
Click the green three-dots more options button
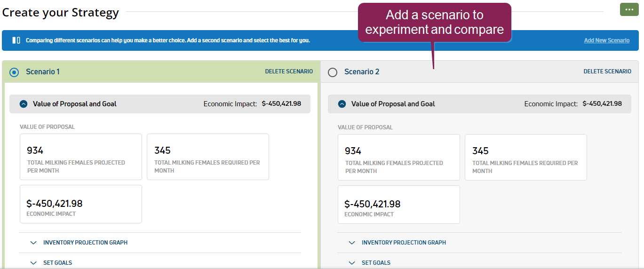(x=629, y=9)
